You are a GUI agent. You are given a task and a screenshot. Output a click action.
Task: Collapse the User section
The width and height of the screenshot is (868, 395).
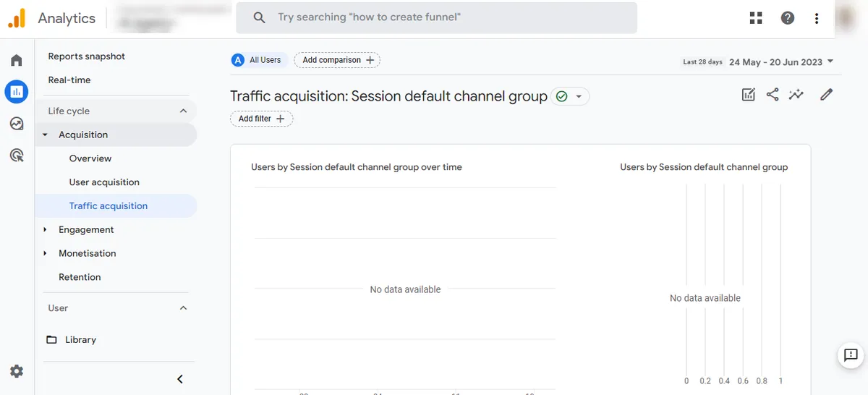[x=183, y=308]
